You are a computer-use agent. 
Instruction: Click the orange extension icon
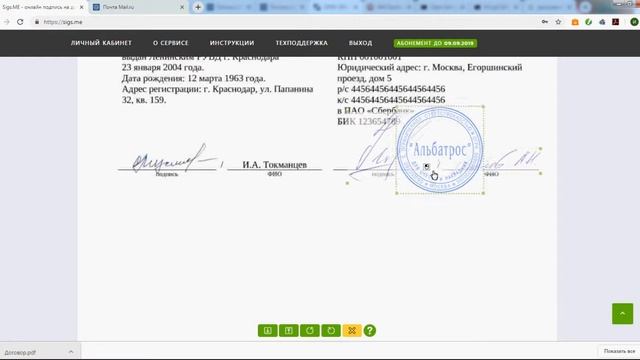[x=575, y=22]
